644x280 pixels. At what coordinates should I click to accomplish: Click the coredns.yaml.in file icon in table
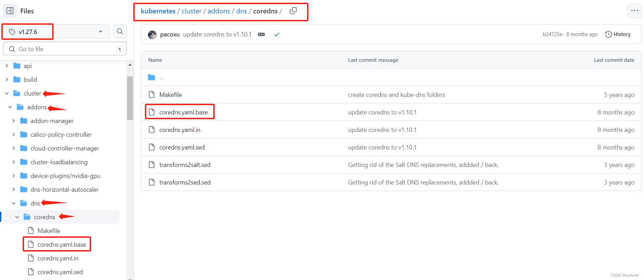[x=151, y=130]
